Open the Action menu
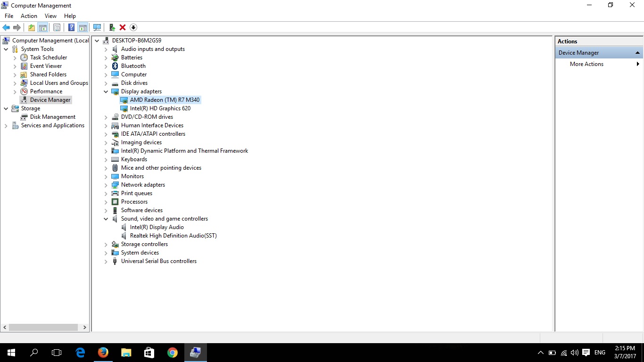 tap(29, 16)
